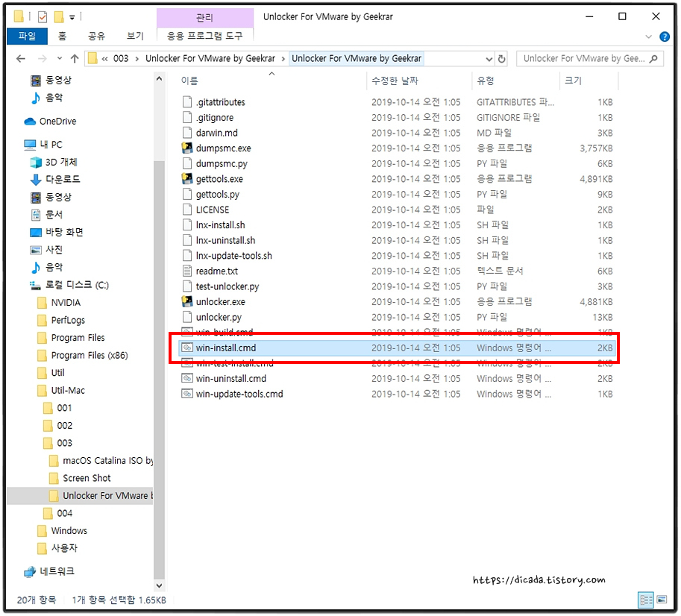Click the navigation pane scroll up arrow

point(159,78)
